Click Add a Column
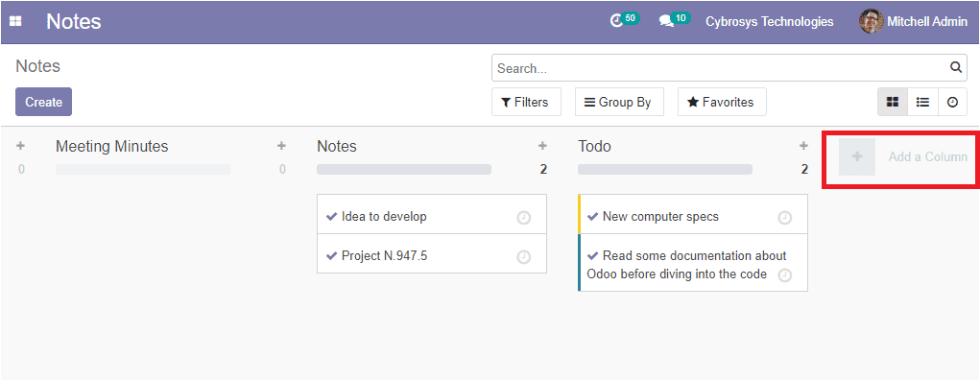Viewport: 980px width, 381px height. click(903, 156)
